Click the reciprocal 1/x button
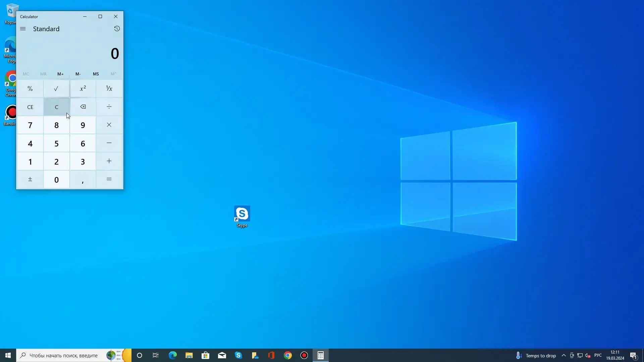The image size is (644, 362). [x=109, y=89]
